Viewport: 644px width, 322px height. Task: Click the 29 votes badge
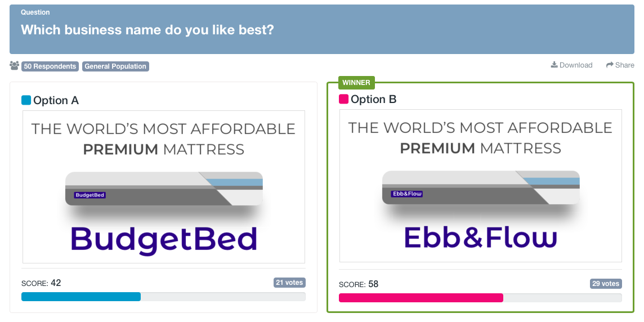pyautogui.click(x=606, y=284)
